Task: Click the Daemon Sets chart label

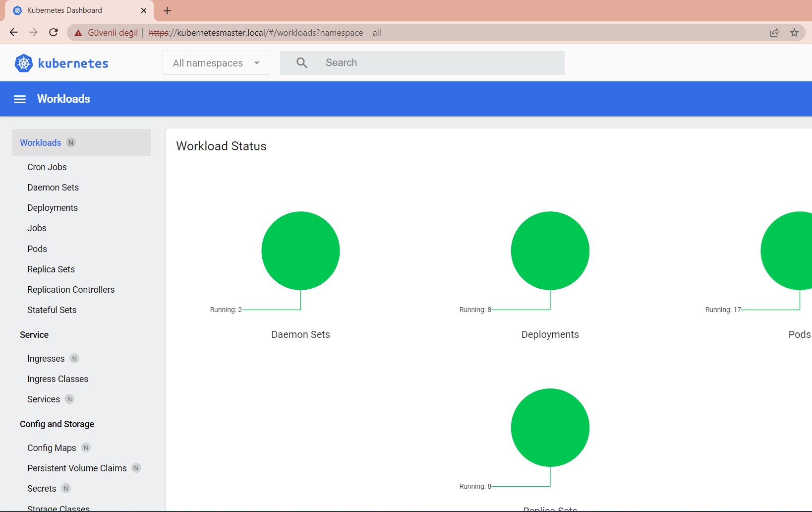Action: pyautogui.click(x=300, y=334)
